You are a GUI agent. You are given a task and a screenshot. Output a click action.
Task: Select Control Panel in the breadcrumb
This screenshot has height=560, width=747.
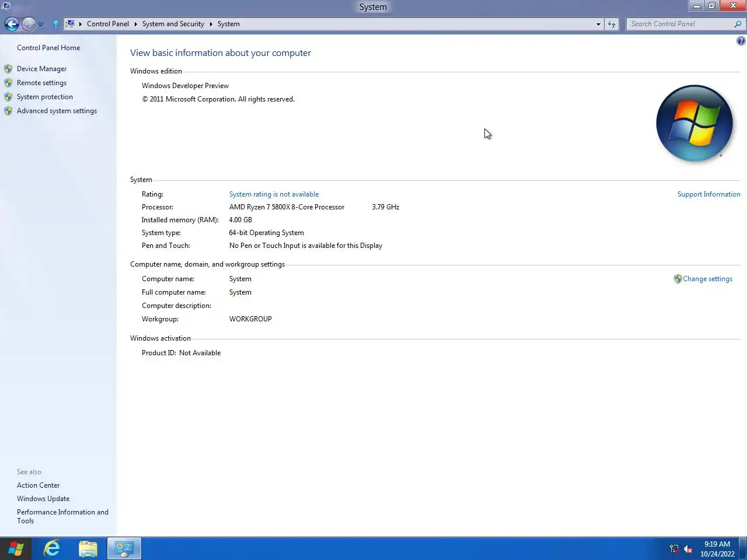click(x=108, y=24)
